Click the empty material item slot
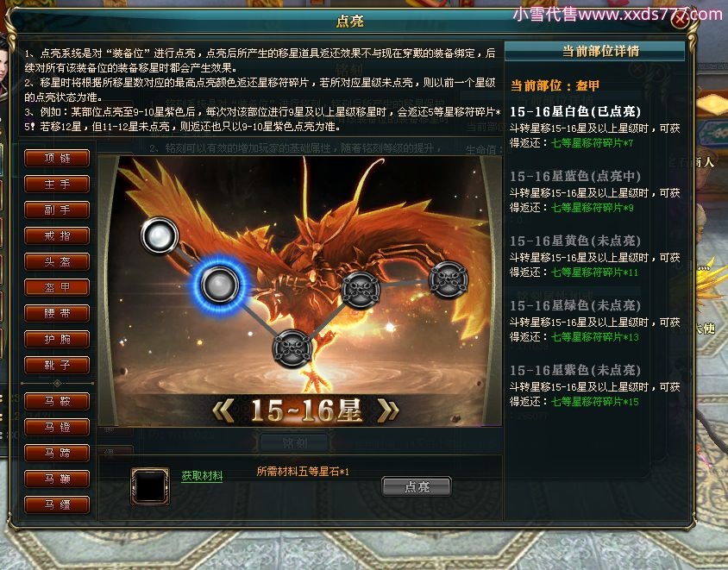The width and height of the screenshot is (728, 570). tap(150, 486)
